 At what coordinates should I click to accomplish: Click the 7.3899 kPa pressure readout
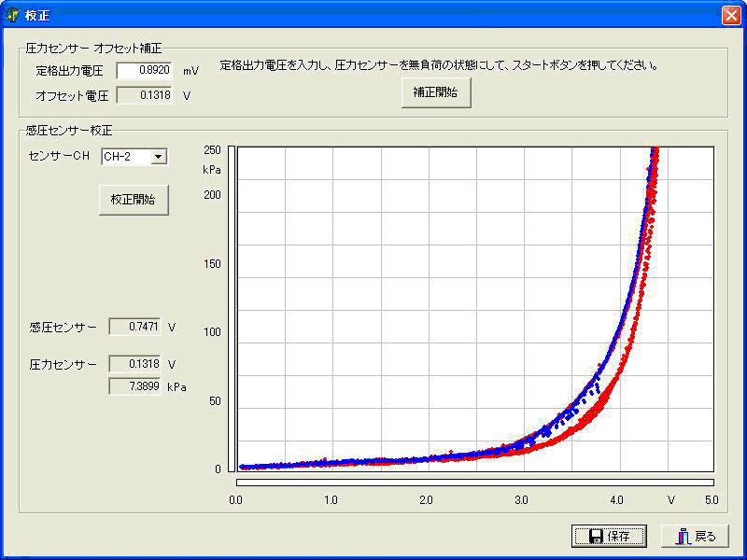point(136,385)
